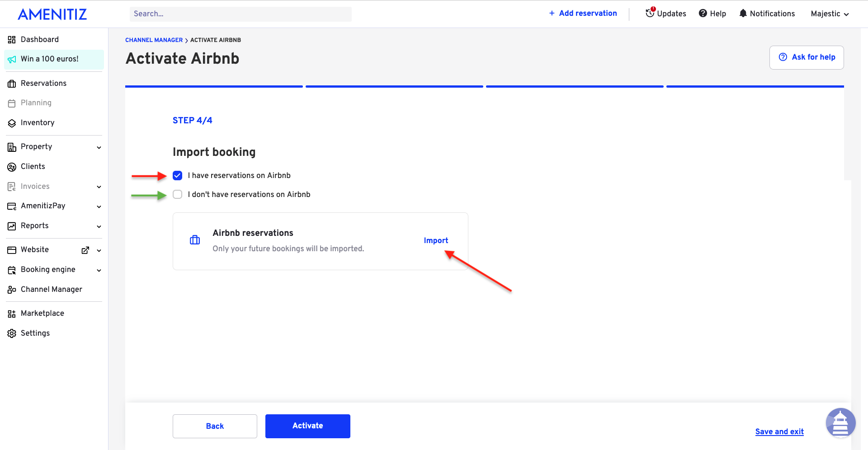
Task: Click the Clients face icon
Action: click(12, 167)
